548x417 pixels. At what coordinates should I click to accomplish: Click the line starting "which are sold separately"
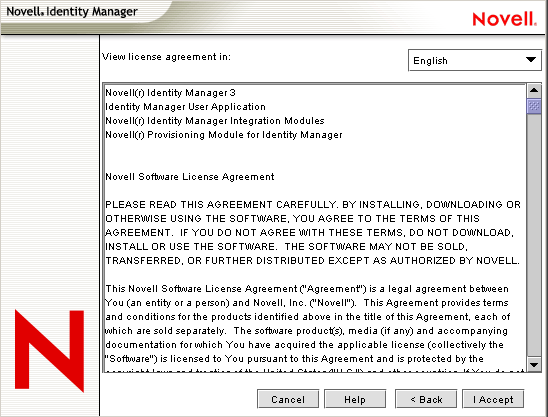(x=307, y=331)
